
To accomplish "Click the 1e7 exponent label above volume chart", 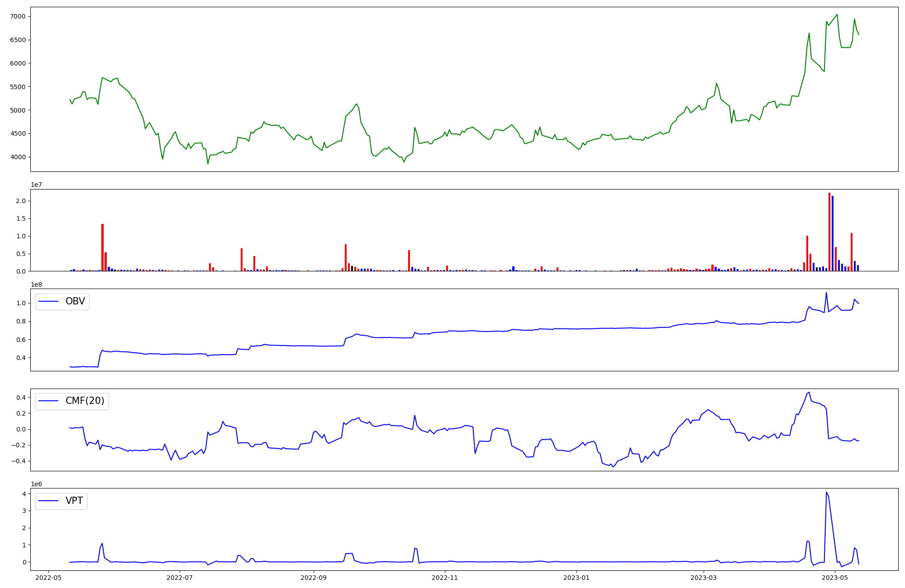I will (x=37, y=185).
